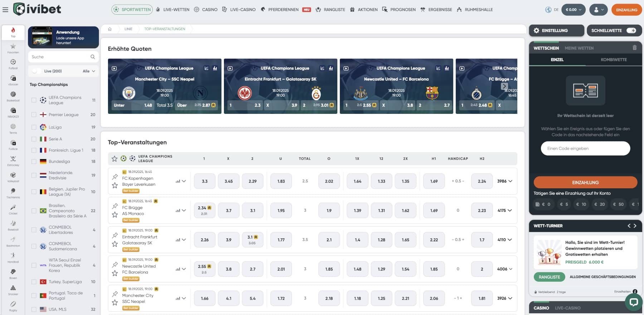Go to Casino in top navigation
The height and width of the screenshot is (315, 644).
(x=206, y=10)
